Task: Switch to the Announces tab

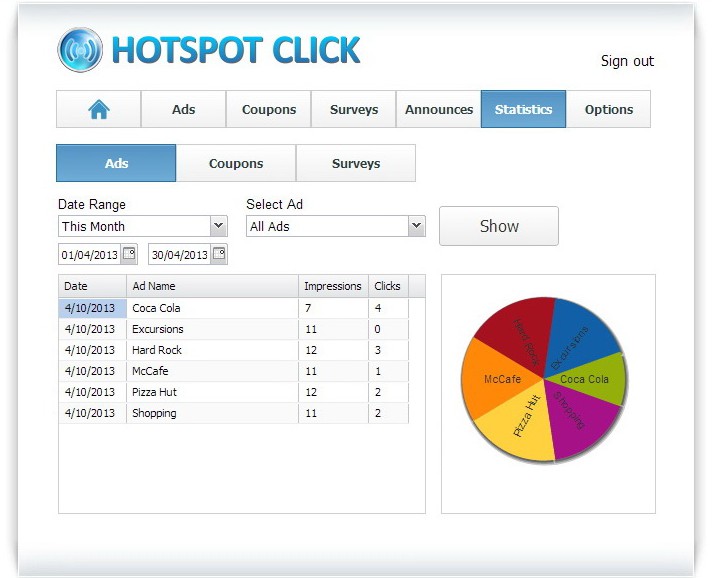Action: coord(438,109)
